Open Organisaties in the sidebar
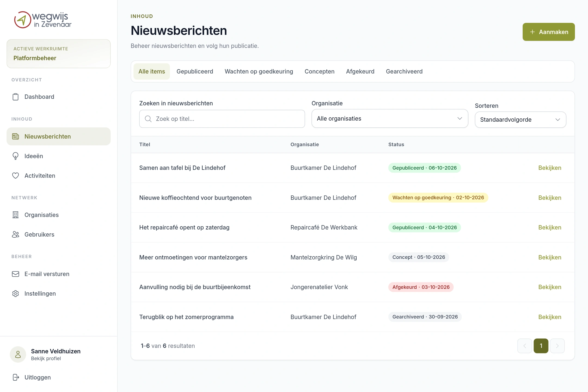The image size is (588, 392). [x=59, y=215]
